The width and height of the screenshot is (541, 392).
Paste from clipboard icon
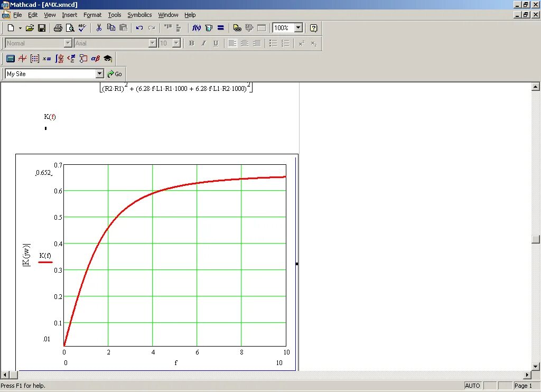pyautogui.click(x=123, y=28)
